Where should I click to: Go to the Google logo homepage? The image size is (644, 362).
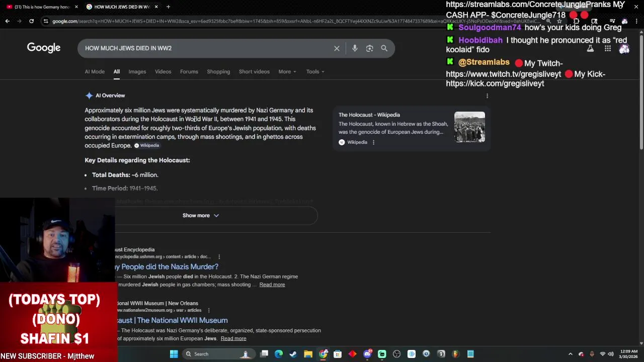point(44,48)
